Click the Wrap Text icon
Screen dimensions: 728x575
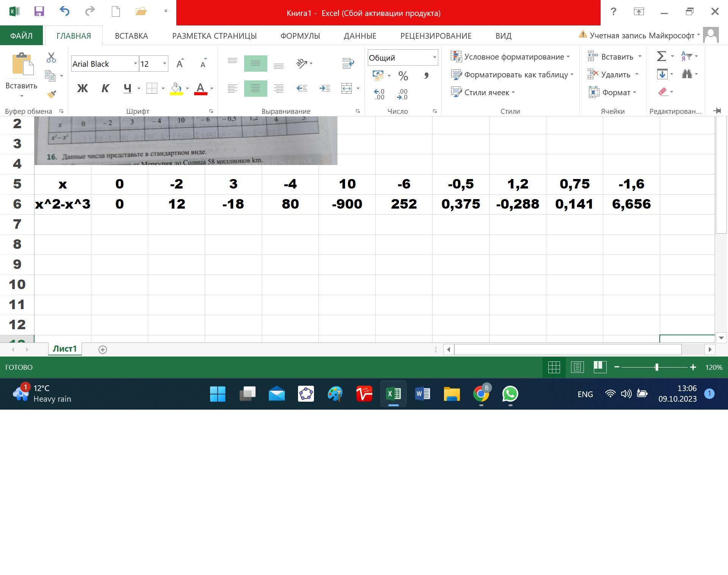pos(348,63)
